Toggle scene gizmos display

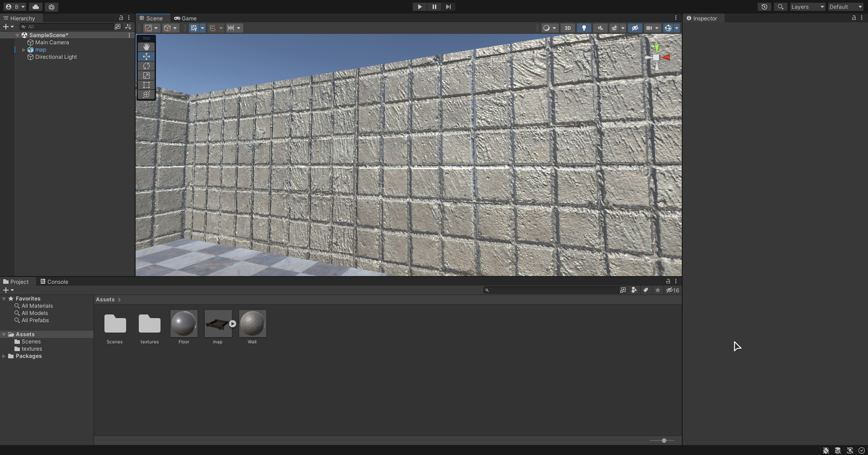click(x=668, y=28)
